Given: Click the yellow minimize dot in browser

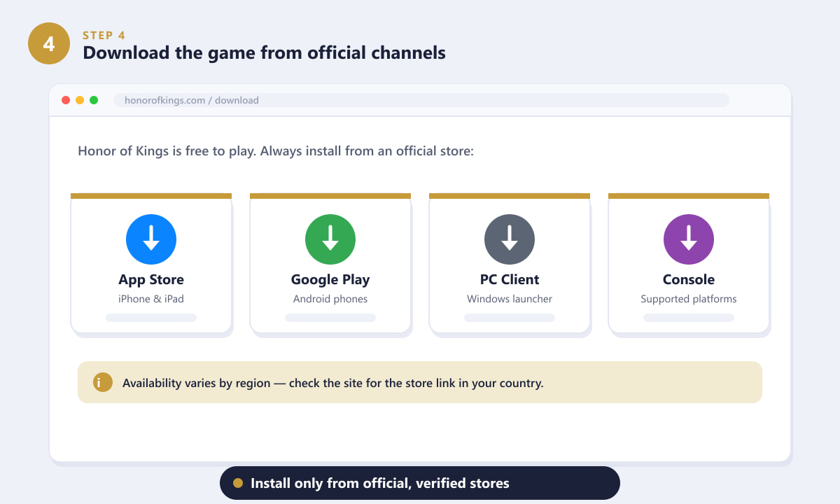Looking at the screenshot, I should click(80, 100).
